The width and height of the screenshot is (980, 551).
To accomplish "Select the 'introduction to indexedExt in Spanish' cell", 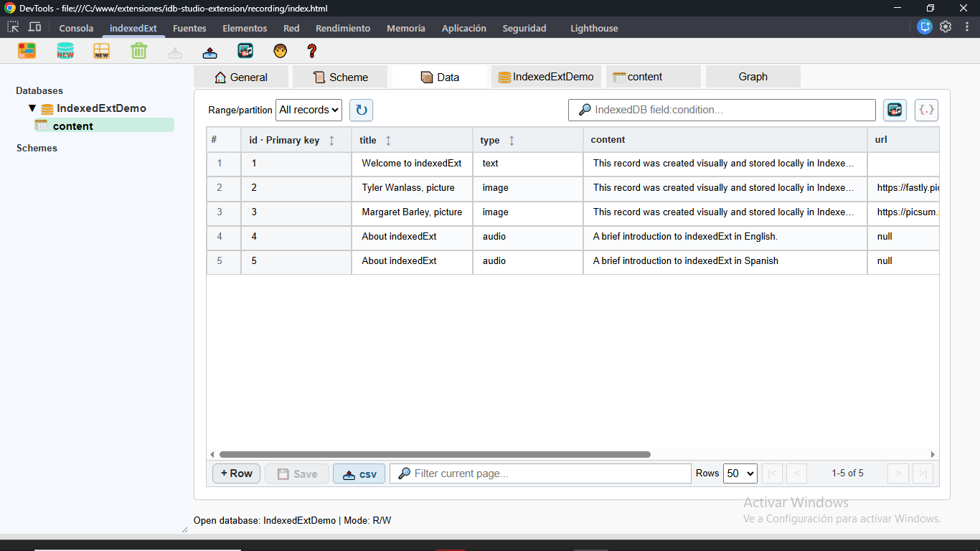I will click(725, 261).
